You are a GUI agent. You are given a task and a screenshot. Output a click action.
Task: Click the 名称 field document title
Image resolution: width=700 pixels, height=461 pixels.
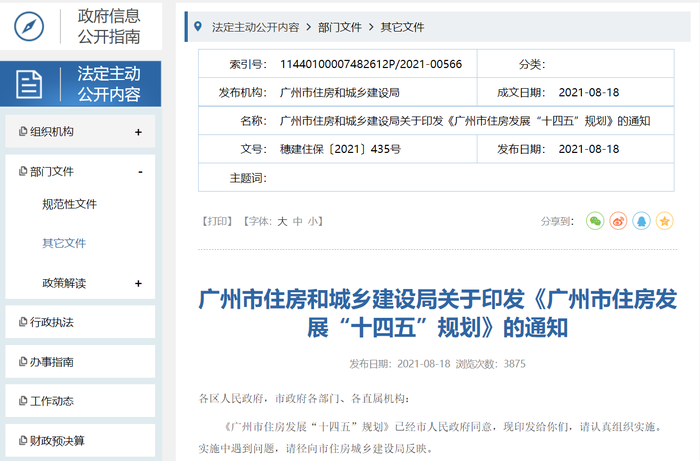tap(465, 121)
